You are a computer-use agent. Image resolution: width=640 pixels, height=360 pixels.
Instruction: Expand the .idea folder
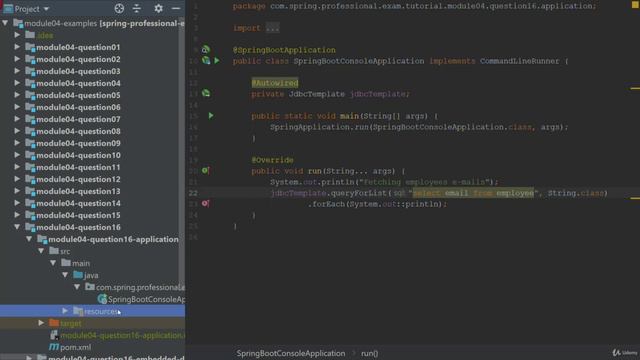pos(17,35)
